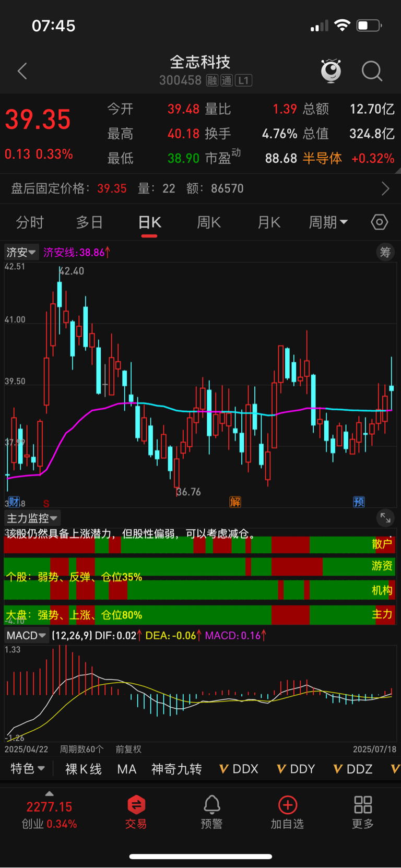This screenshot has width=401, height=868.
Task: Open the 特色 indicators dropdown
Action: pyautogui.click(x=28, y=769)
